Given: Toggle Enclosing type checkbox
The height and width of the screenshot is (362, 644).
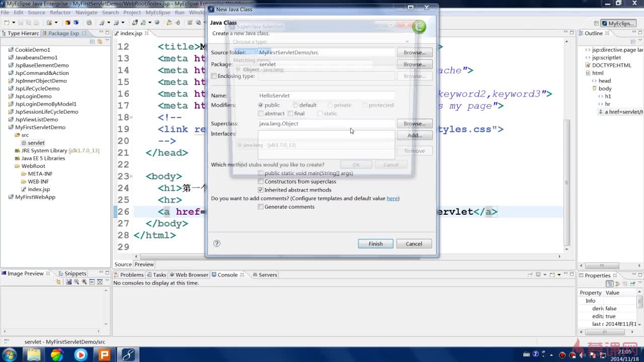Looking at the screenshot, I should coord(214,76).
